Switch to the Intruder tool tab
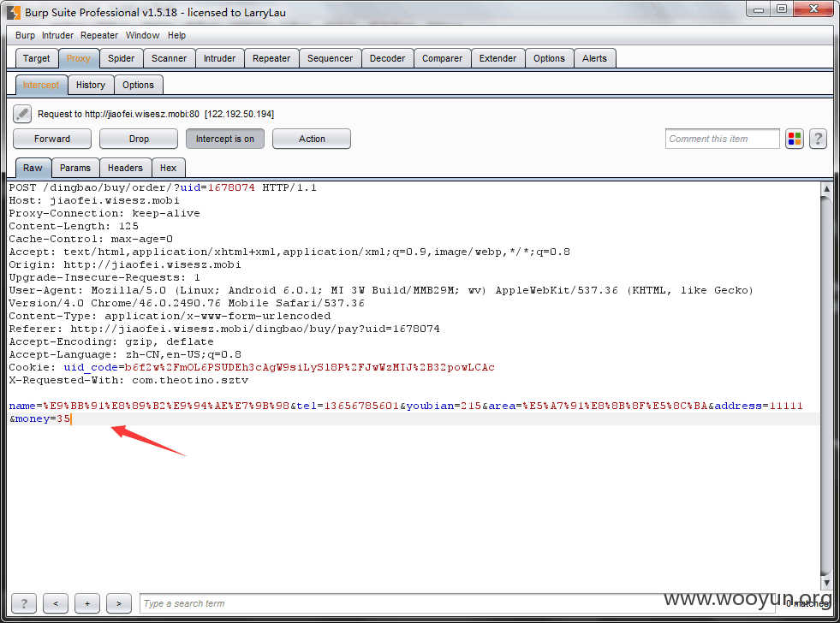This screenshot has width=840, height=623. [x=220, y=58]
